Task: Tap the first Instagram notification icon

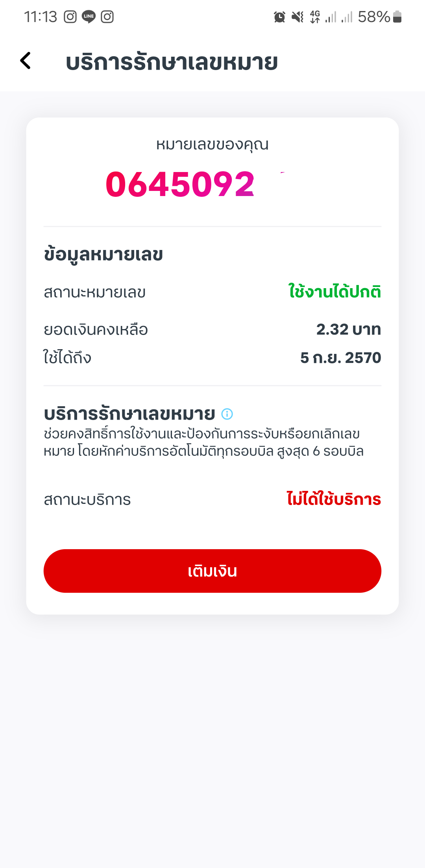Action: tap(70, 17)
